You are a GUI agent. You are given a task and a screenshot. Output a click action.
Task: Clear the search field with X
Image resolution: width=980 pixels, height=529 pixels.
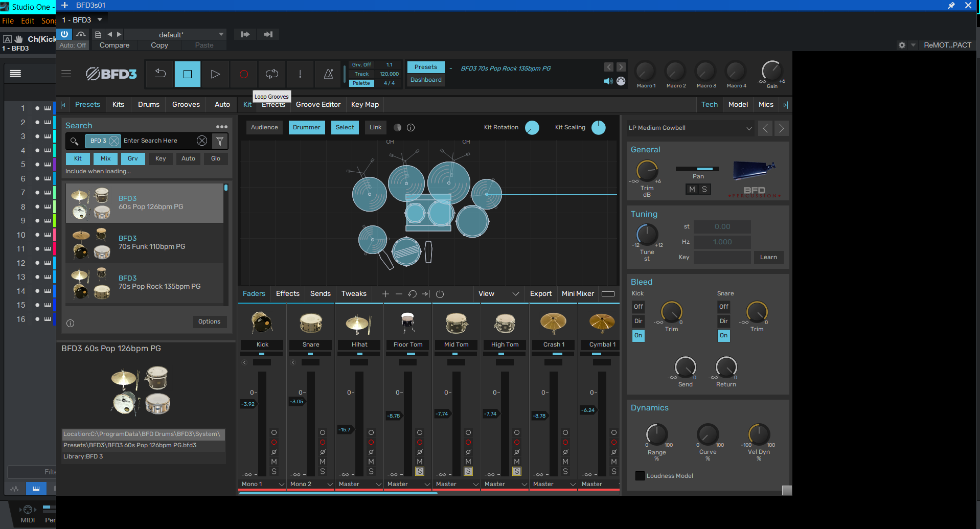tap(202, 141)
